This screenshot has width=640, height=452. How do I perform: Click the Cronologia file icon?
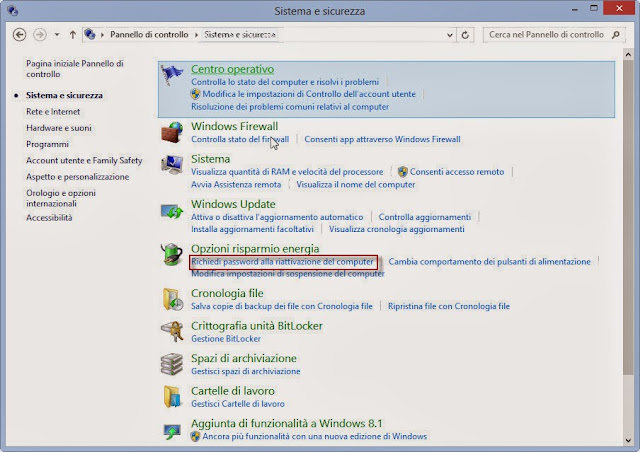pyautogui.click(x=173, y=299)
